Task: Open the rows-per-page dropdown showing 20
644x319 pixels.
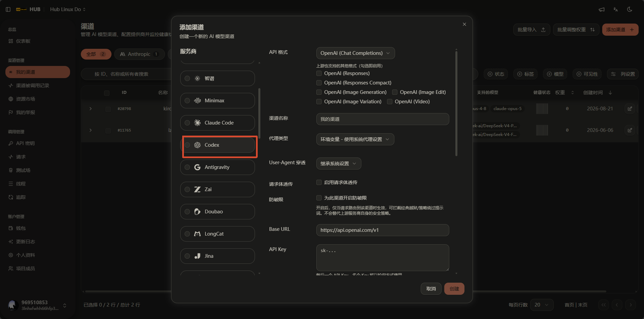Action: click(x=542, y=305)
